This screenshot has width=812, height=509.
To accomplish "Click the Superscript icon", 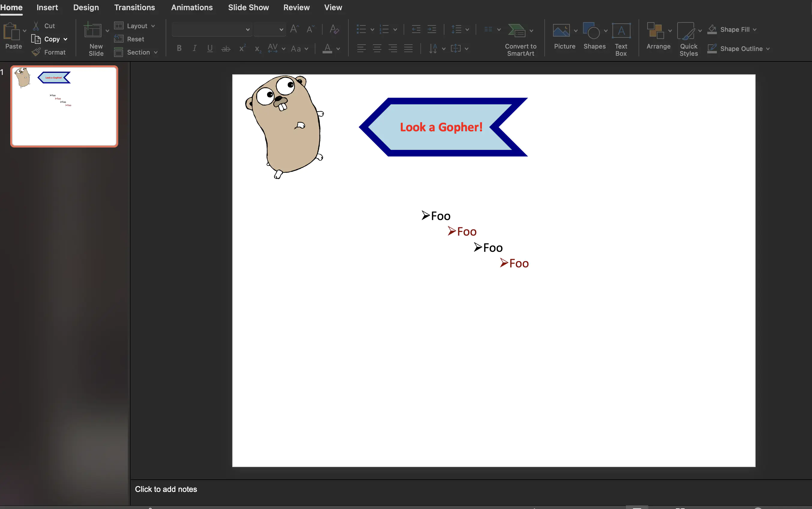I will tap(242, 48).
